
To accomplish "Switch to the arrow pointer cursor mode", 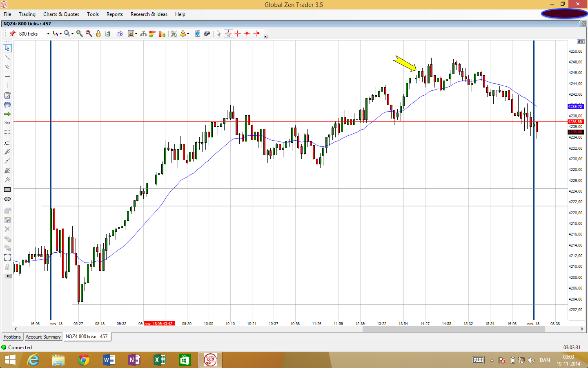I will [218, 34].
